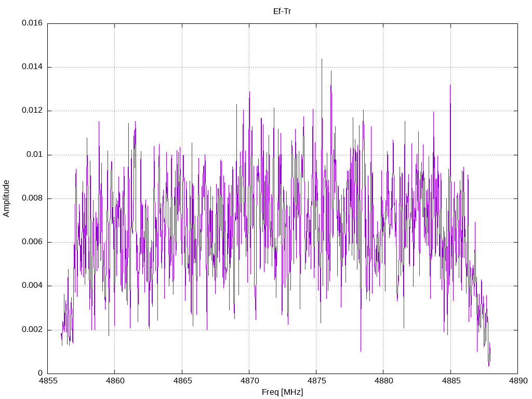Click the x-axis tick label 4875
The height and width of the screenshot is (399, 532).
[316, 381]
